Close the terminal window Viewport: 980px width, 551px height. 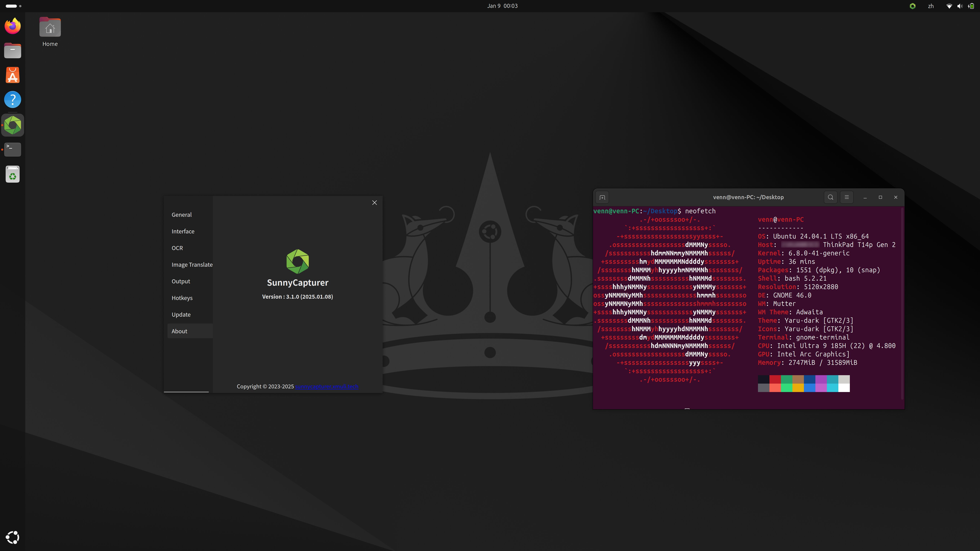click(x=896, y=197)
